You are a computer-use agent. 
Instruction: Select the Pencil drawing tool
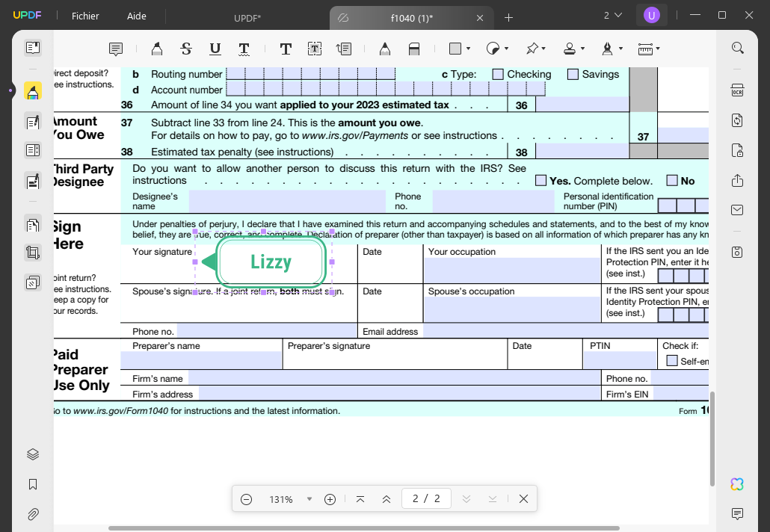385,49
